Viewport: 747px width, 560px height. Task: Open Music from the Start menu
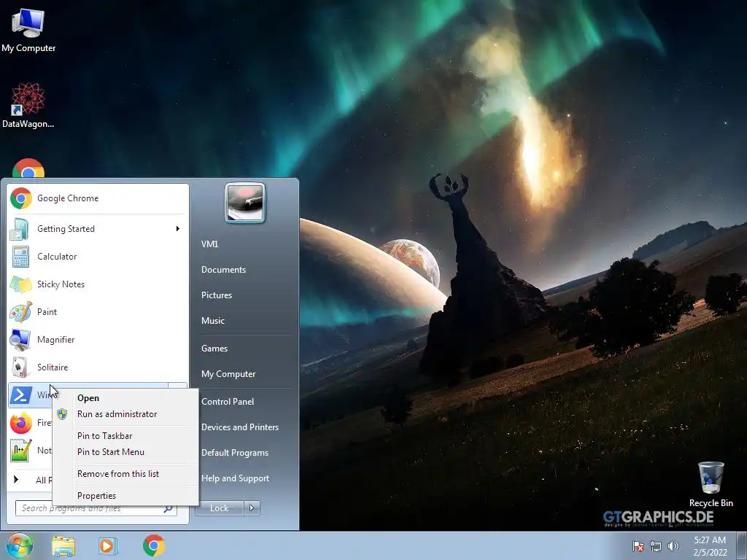click(x=212, y=321)
